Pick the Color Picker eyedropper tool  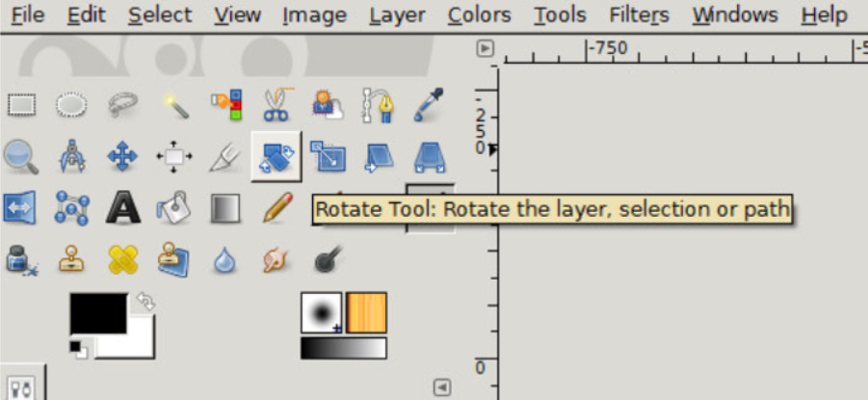click(x=429, y=104)
